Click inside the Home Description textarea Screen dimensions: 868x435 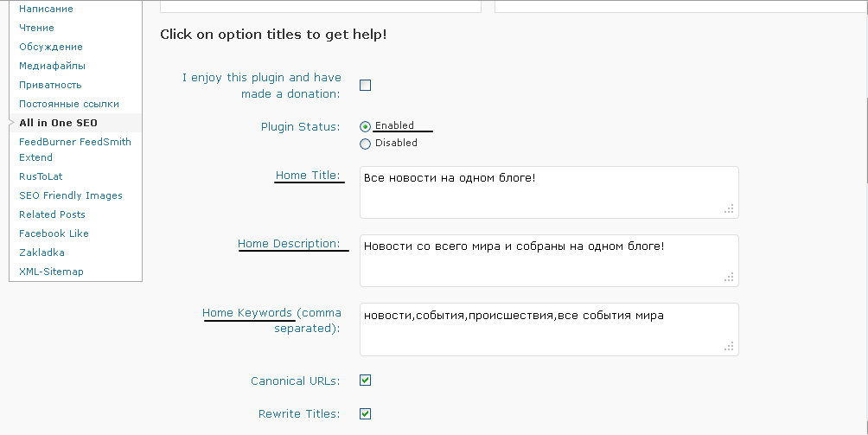click(x=549, y=260)
